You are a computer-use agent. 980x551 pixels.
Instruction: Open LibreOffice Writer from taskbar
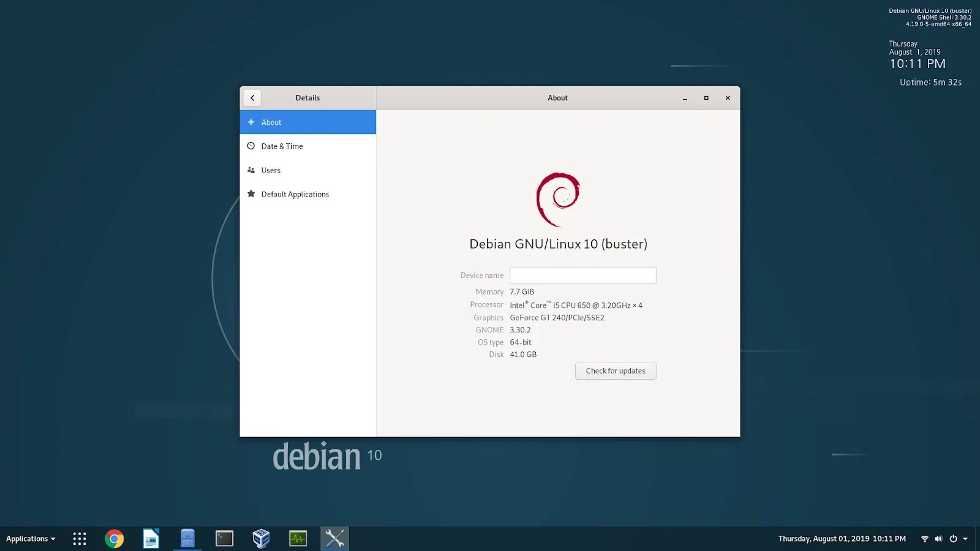151,539
